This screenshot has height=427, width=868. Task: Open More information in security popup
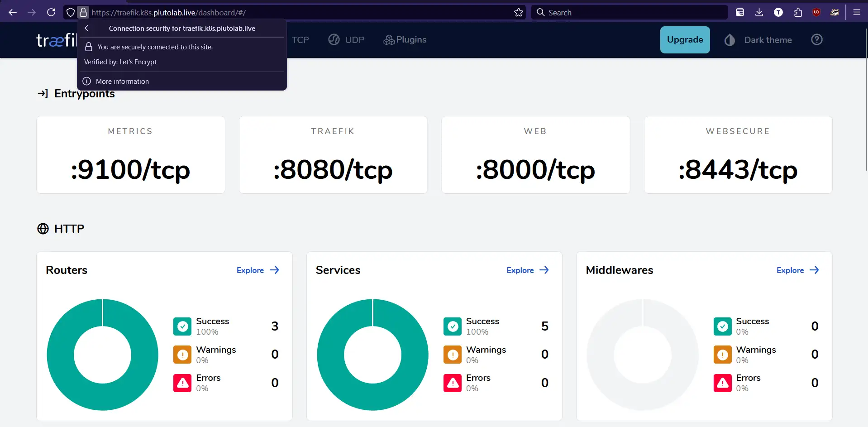click(x=122, y=82)
